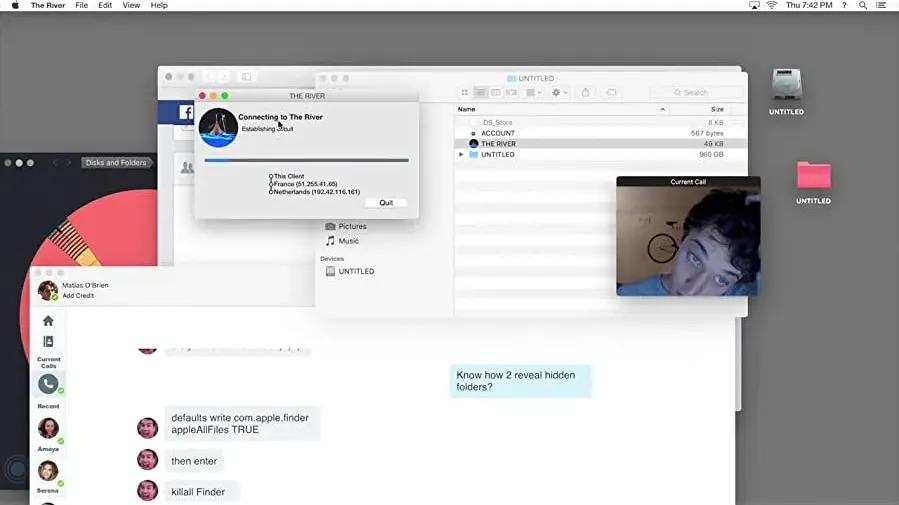Click the menu bar help question mark icon
This screenshot has width=899, height=505.
(x=844, y=5)
